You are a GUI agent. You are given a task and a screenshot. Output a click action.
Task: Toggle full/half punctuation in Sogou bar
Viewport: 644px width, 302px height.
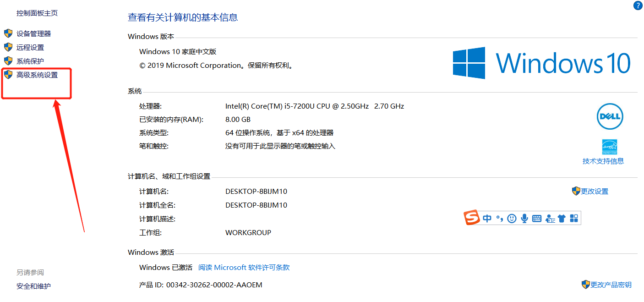click(x=499, y=218)
